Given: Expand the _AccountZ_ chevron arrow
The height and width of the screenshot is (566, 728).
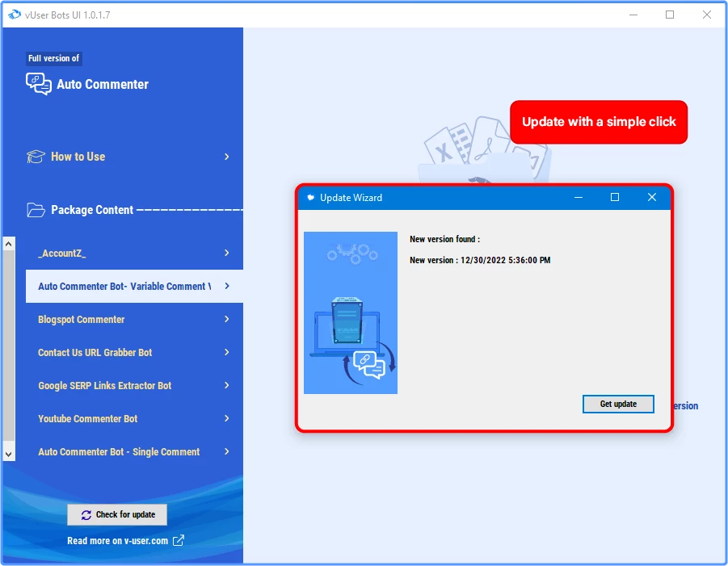Looking at the screenshot, I should pyautogui.click(x=226, y=253).
